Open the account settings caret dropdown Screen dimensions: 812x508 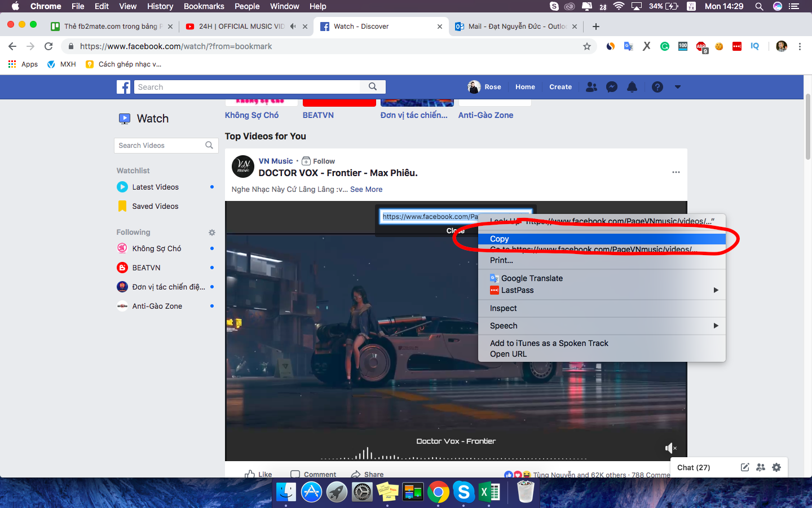coord(677,87)
